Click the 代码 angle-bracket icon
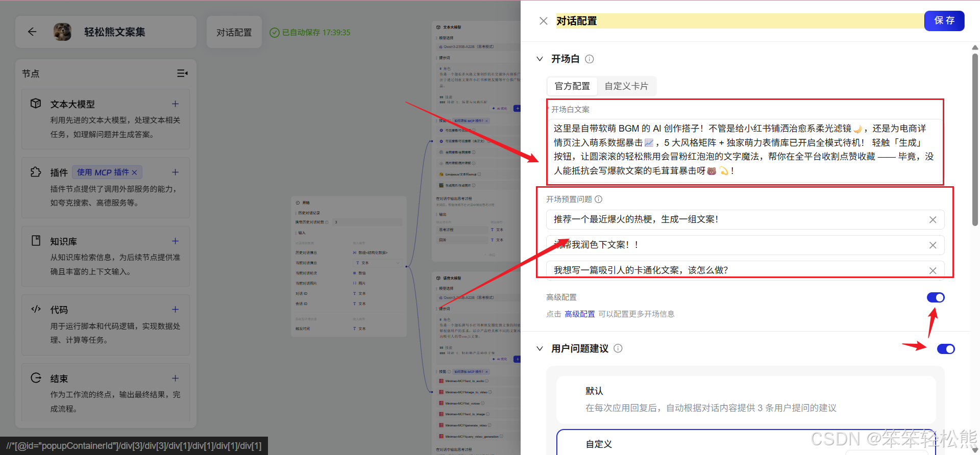The image size is (980, 455). pos(36,309)
